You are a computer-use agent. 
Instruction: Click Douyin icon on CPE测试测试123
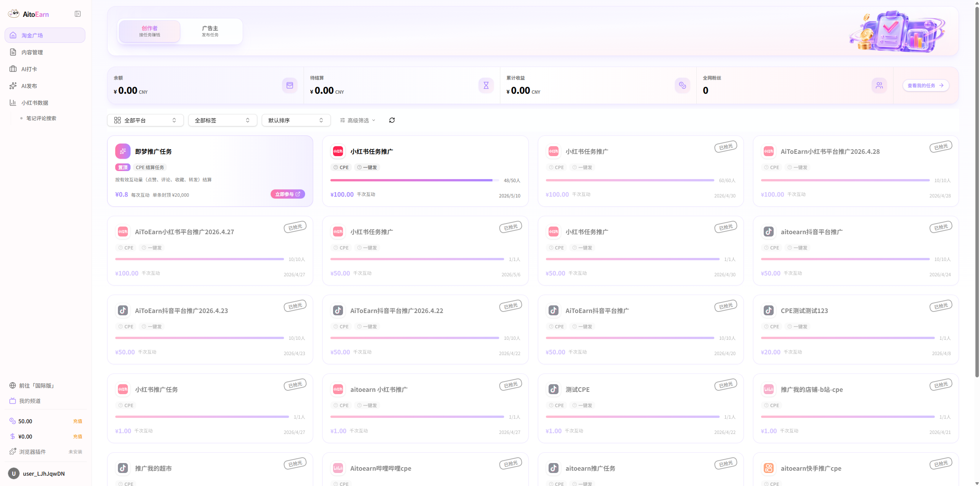coord(769,310)
